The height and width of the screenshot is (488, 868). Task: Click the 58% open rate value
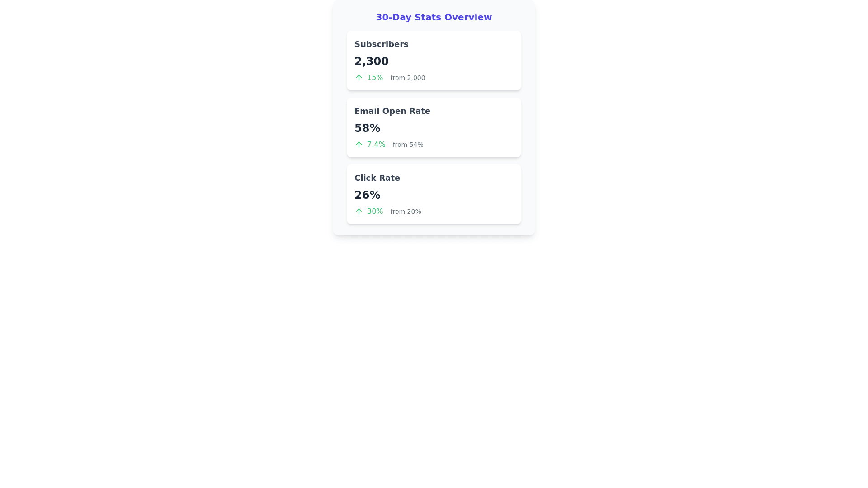tap(367, 128)
